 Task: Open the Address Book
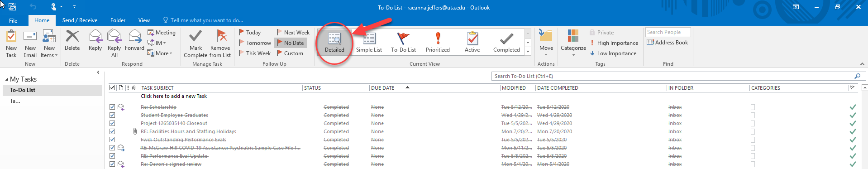pyautogui.click(x=667, y=43)
